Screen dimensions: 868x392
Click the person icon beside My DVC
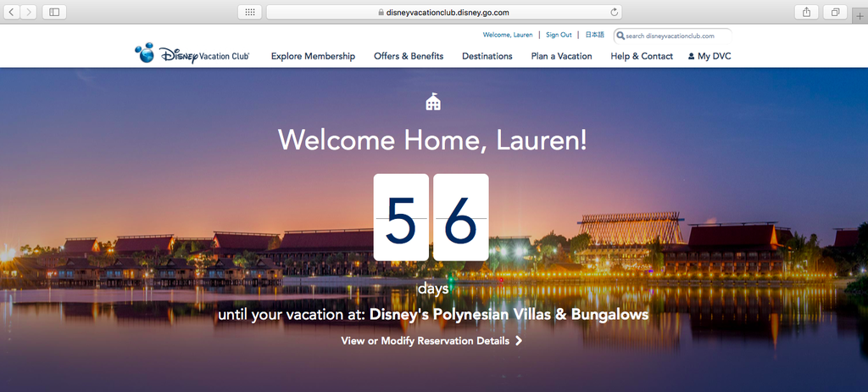click(691, 56)
